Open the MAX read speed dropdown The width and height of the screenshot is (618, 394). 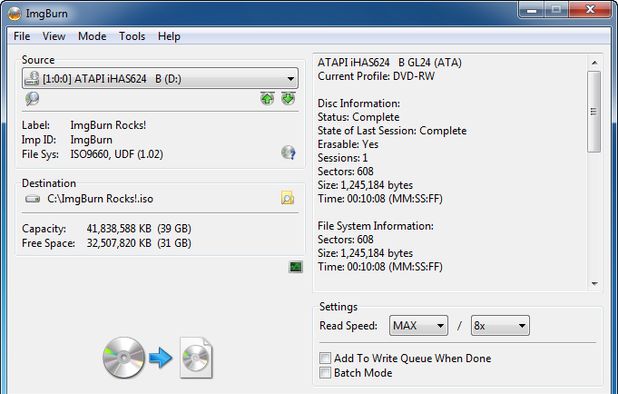(418, 325)
